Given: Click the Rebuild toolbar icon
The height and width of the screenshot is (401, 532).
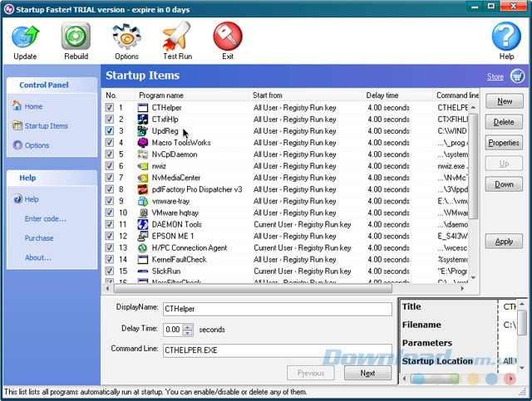Looking at the screenshot, I should point(76,37).
